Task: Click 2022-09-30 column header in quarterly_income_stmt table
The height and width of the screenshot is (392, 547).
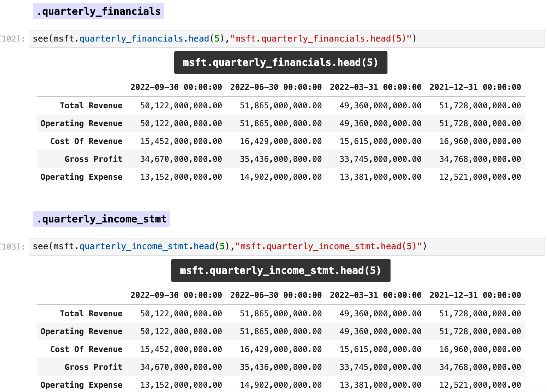Action: click(x=176, y=295)
